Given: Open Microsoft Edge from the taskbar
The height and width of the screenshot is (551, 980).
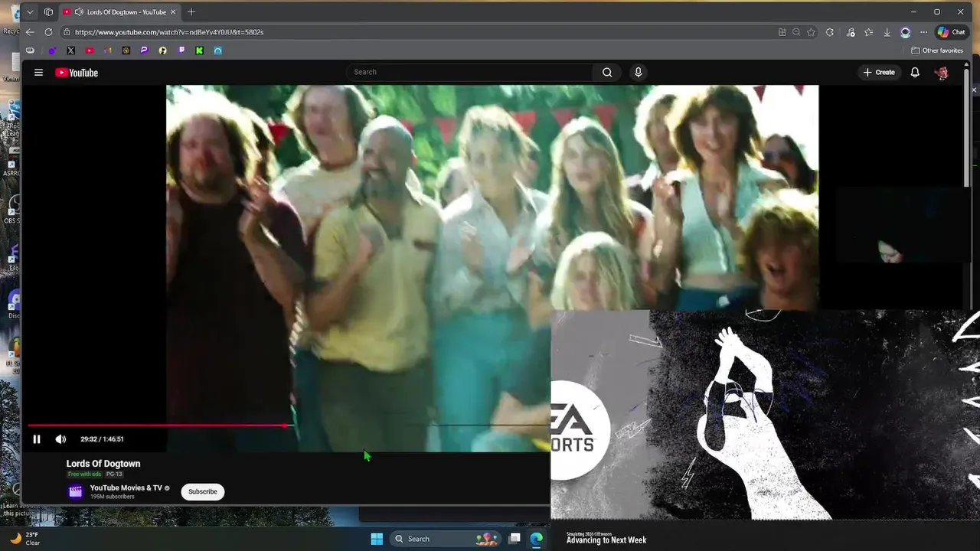Looking at the screenshot, I should [537, 539].
